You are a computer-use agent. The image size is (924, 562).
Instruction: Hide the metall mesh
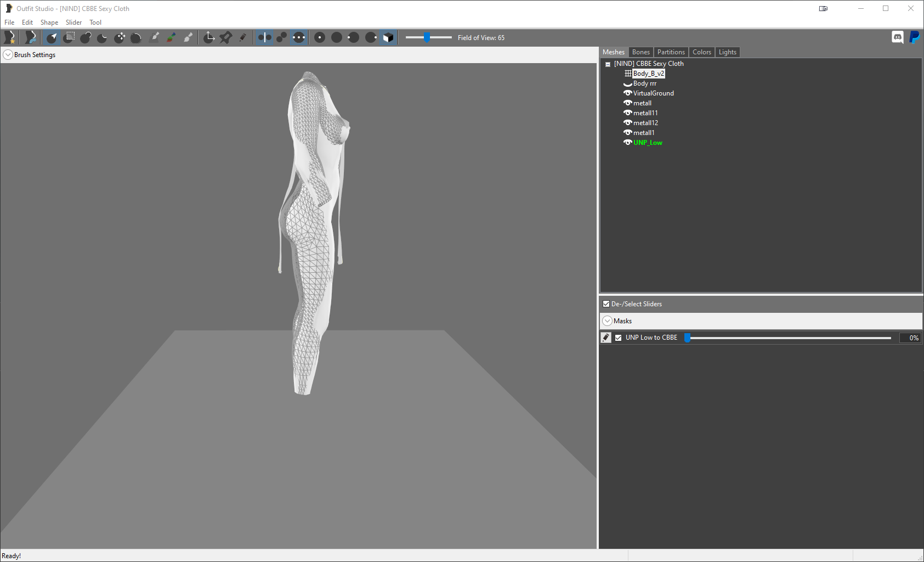click(628, 103)
